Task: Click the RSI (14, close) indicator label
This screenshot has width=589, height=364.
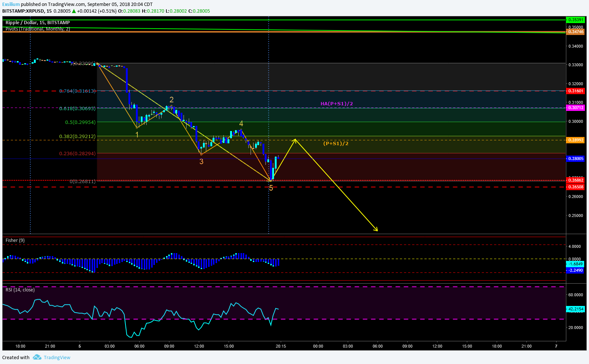Action: pyautogui.click(x=20, y=290)
